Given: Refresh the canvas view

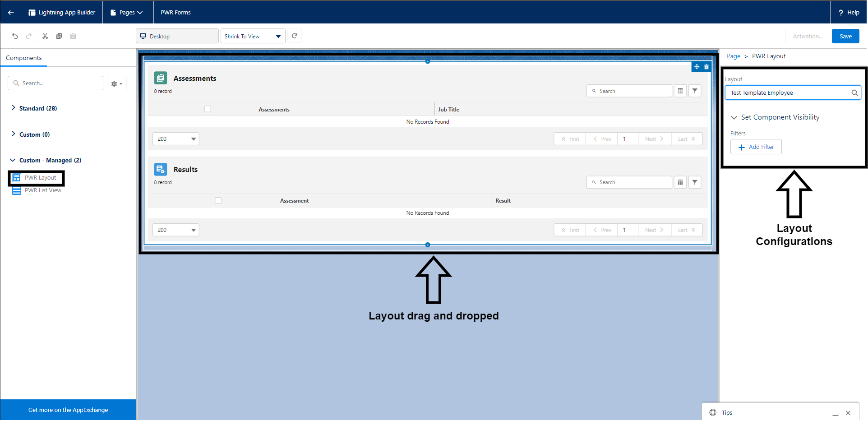Looking at the screenshot, I should pyautogui.click(x=295, y=36).
